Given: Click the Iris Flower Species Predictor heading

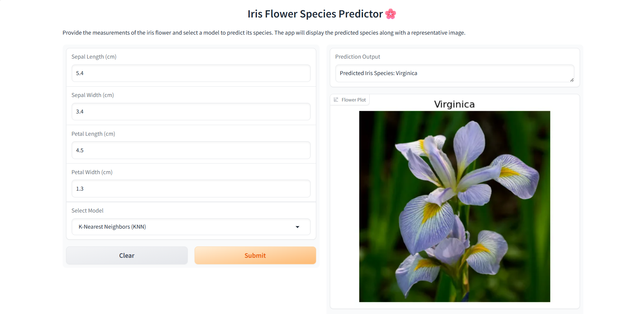Looking at the screenshot, I should coord(315,14).
